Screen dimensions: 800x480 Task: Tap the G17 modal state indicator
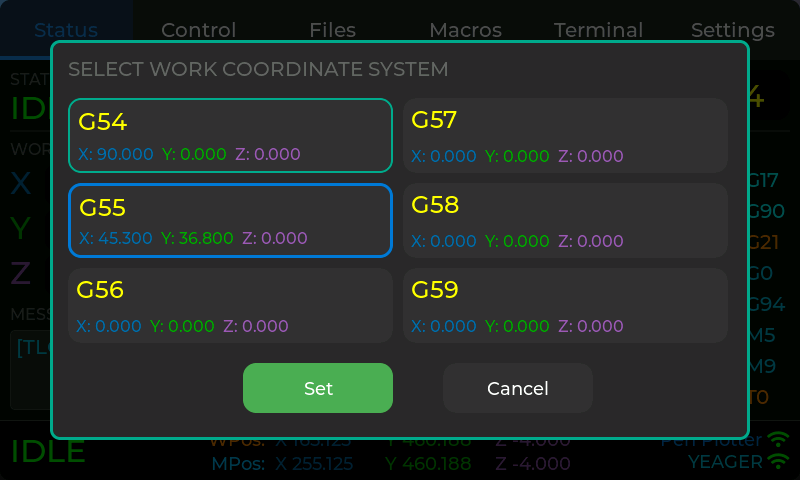click(765, 181)
